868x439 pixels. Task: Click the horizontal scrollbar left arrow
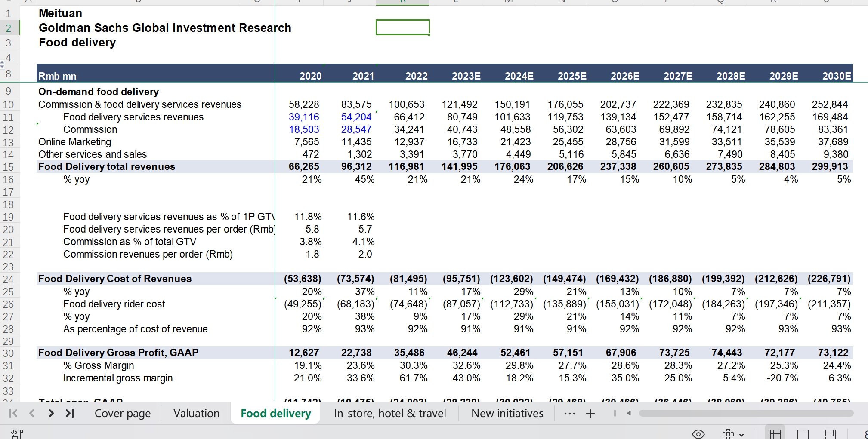pyautogui.click(x=629, y=413)
